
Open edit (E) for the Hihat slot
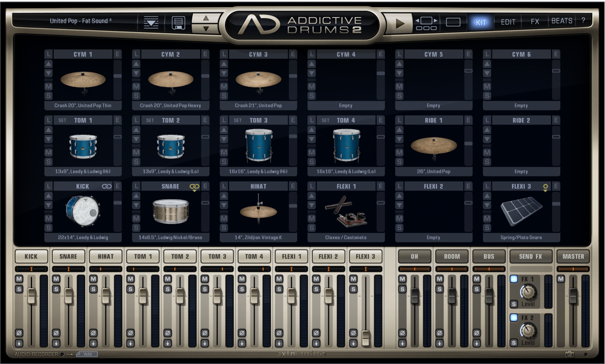[x=293, y=186]
